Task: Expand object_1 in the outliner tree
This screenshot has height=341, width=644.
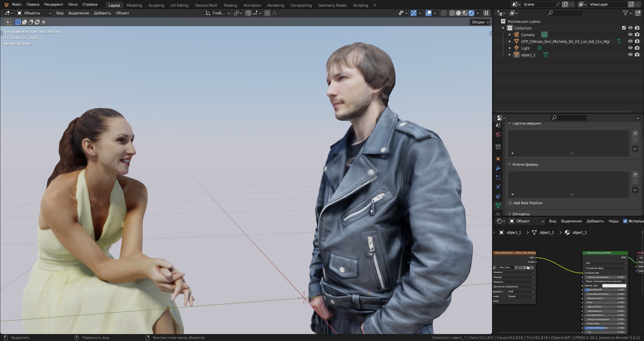Action: pyautogui.click(x=510, y=55)
